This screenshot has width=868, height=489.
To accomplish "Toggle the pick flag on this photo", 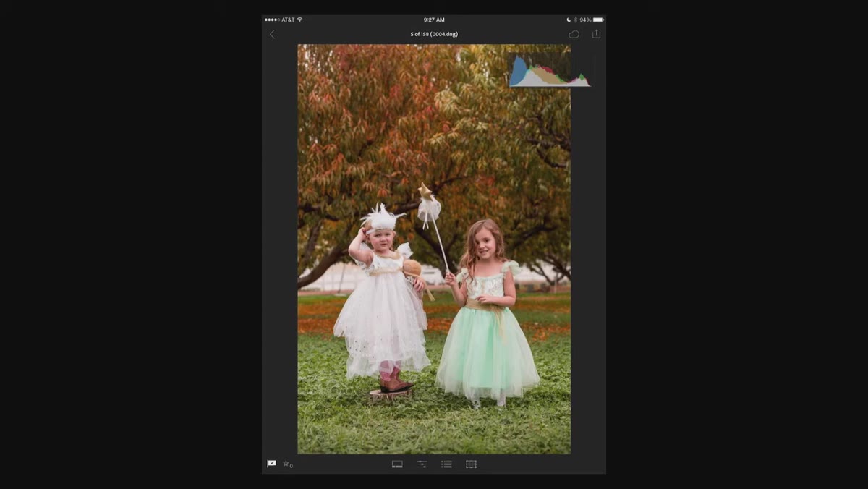I will pyautogui.click(x=271, y=464).
